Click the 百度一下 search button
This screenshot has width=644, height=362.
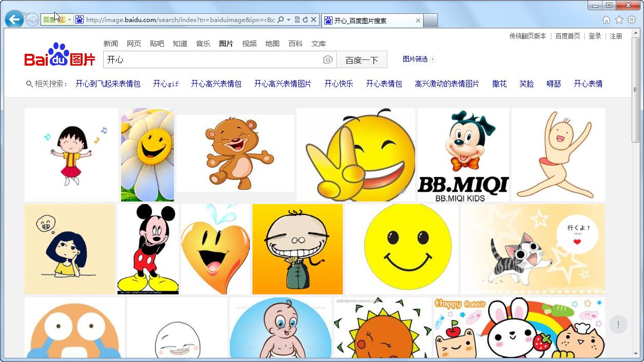[361, 59]
